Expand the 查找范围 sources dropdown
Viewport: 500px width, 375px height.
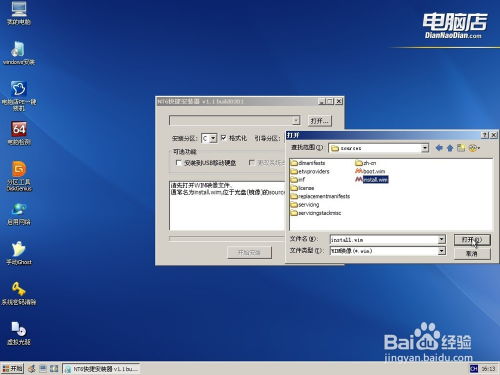tap(425, 148)
